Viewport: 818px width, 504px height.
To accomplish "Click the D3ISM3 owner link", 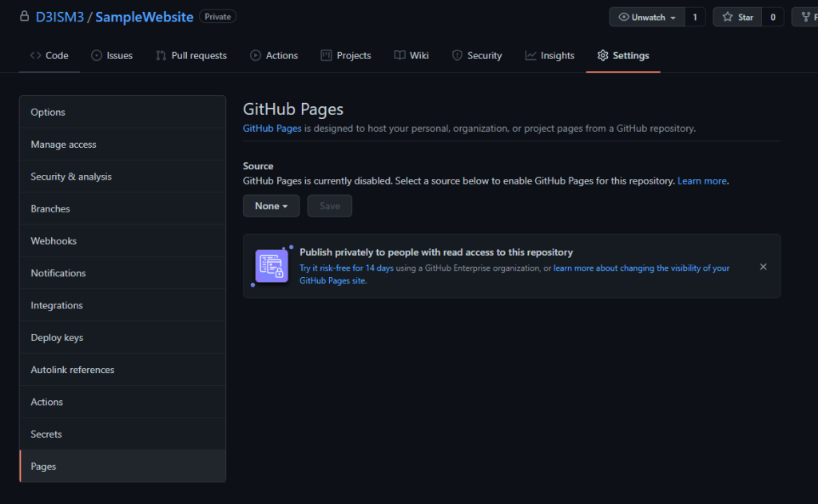I will pyautogui.click(x=59, y=17).
